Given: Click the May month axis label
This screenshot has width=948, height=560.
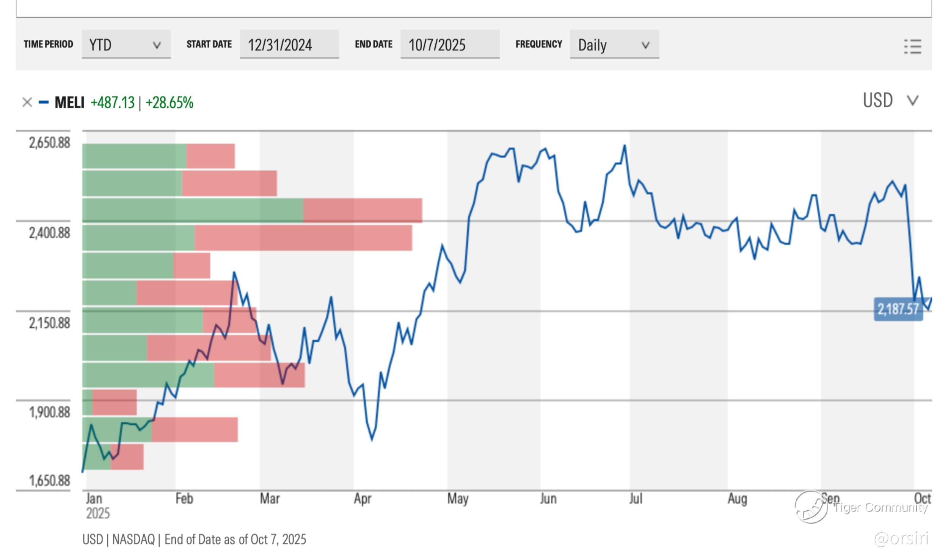Looking at the screenshot, I should 458,499.
